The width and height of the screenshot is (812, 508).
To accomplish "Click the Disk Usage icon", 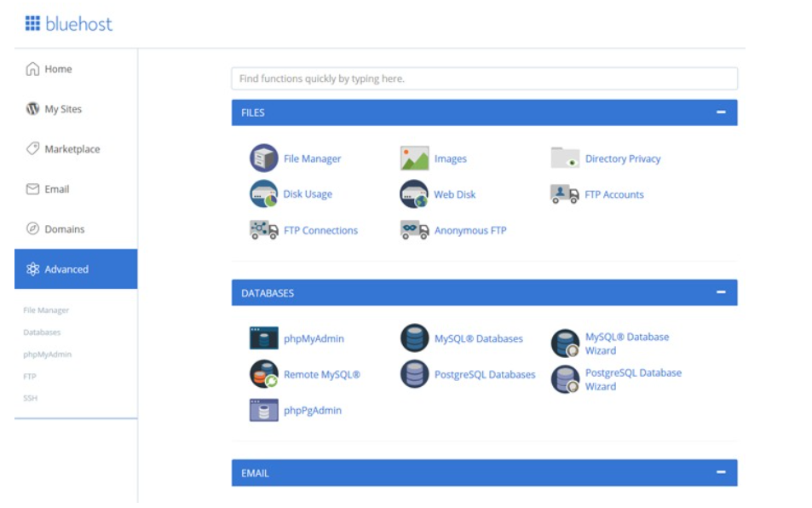I will point(263,193).
